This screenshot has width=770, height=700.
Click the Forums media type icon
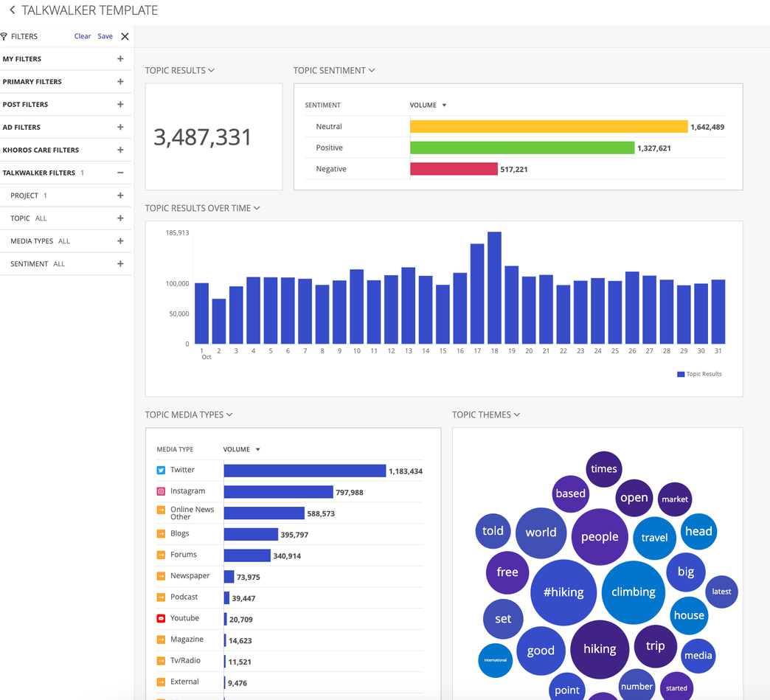[161, 555]
